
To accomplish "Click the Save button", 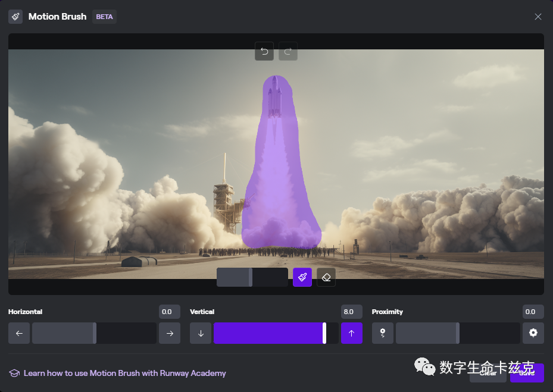I will [x=527, y=373].
